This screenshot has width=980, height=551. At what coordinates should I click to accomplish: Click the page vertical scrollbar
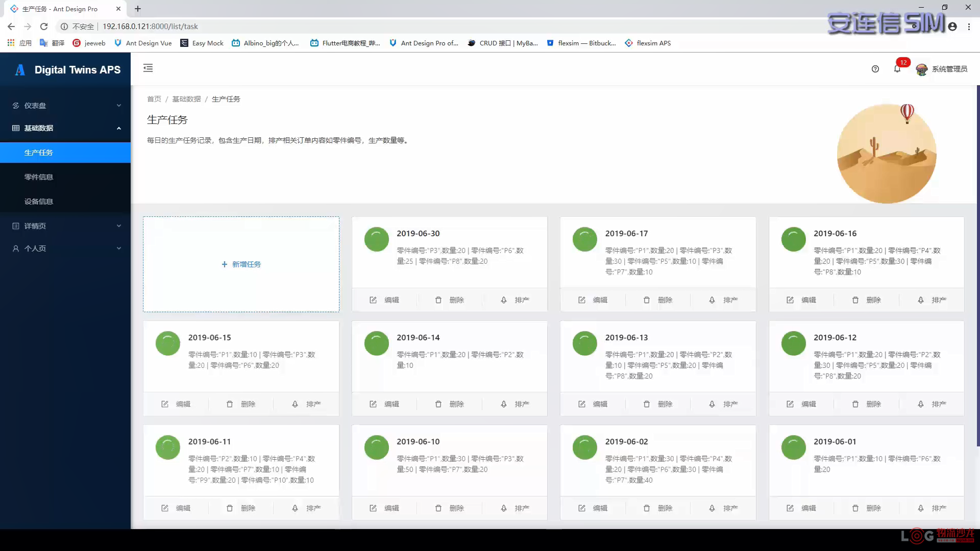pyautogui.click(x=978, y=265)
